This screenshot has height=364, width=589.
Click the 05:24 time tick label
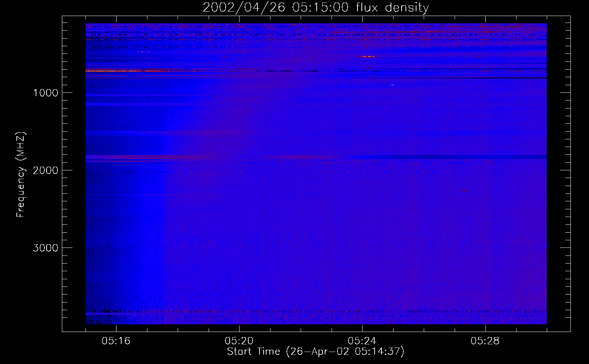[362, 341]
